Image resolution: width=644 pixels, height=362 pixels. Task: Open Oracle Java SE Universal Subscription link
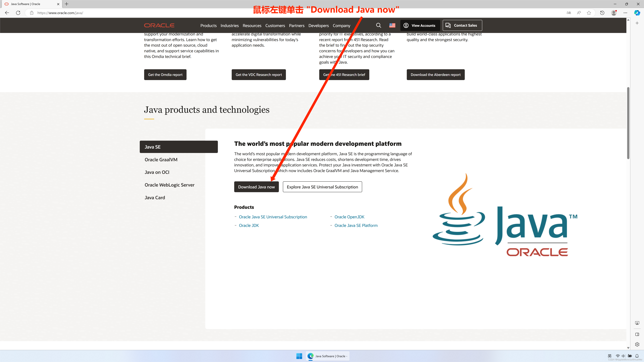273,217
